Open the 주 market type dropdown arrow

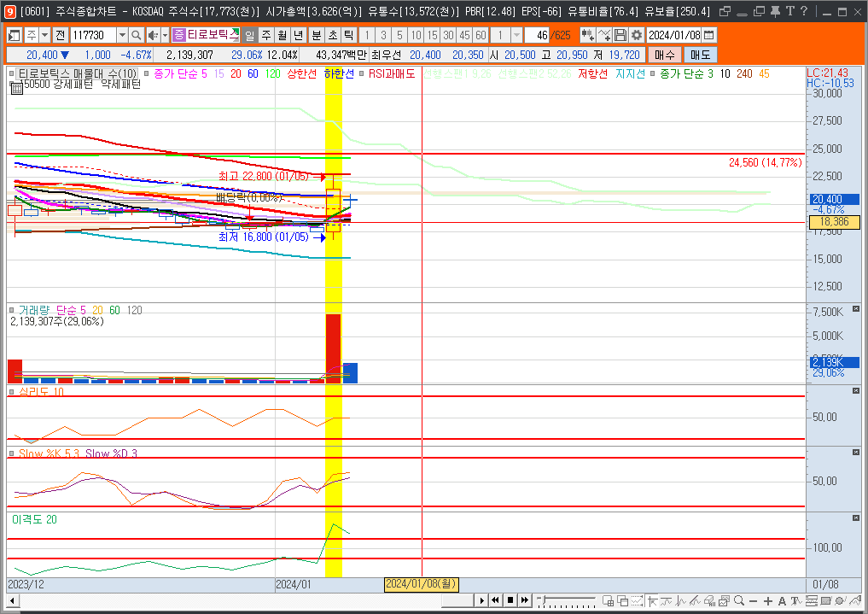click(45, 35)
